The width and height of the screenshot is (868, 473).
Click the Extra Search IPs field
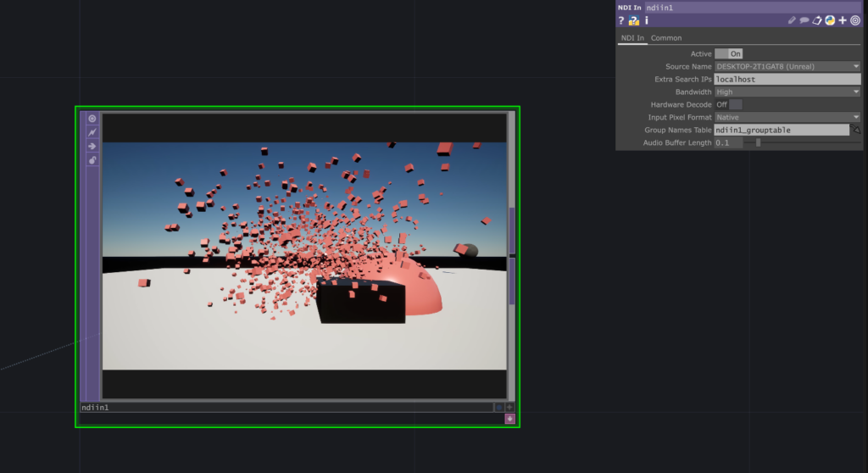(x=787, y=79)
